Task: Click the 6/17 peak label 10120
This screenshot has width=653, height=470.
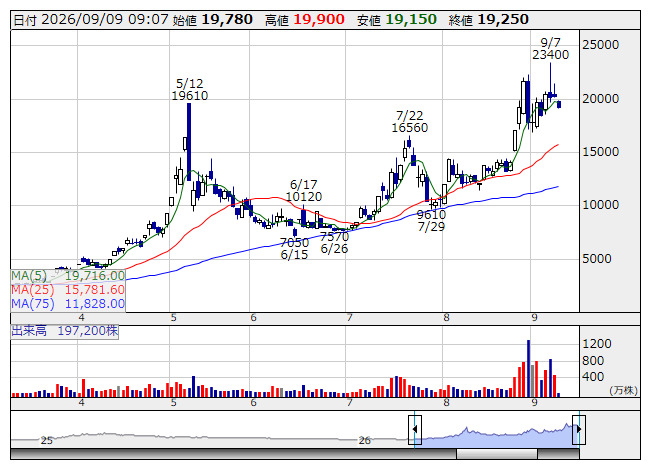Action: (x=304, y=196)
